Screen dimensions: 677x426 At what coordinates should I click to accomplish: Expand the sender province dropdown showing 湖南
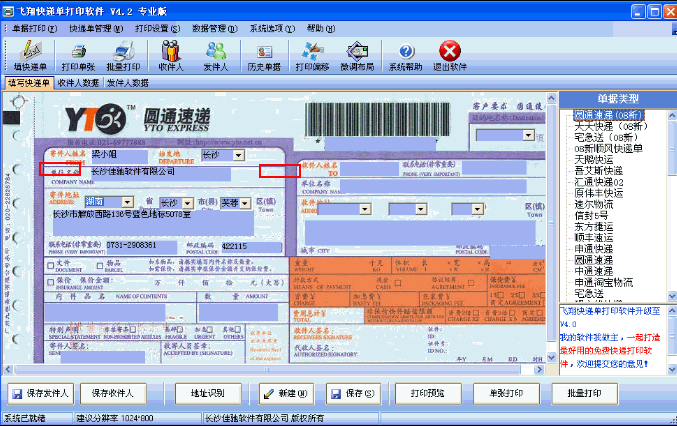127,202
